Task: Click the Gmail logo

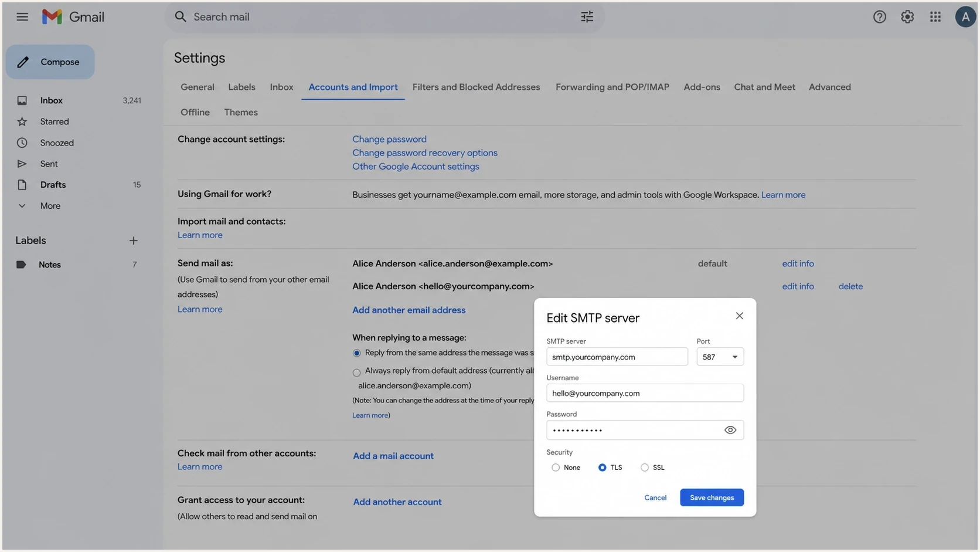Action: click(x=73, y=17)
